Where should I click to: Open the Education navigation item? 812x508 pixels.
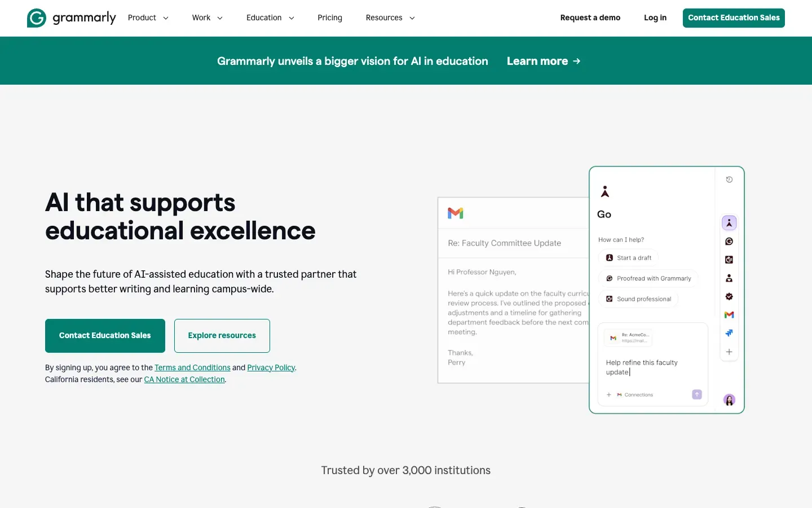[x=264, y=18]
